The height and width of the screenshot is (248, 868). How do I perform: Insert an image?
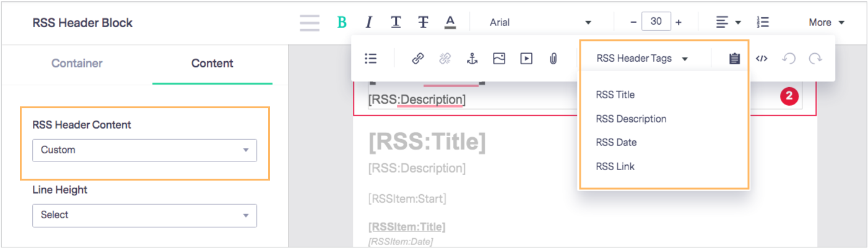499,58
